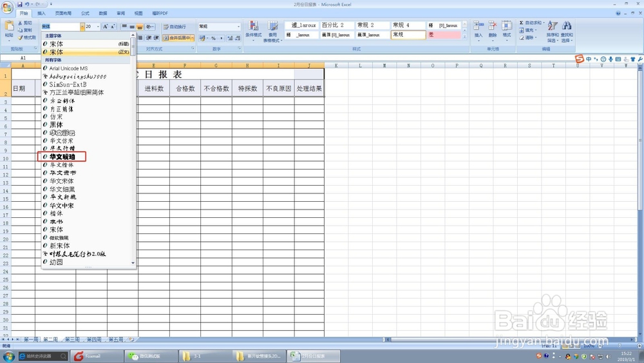
Task: Open the Office button menu
Action: [x=7, y=7]
